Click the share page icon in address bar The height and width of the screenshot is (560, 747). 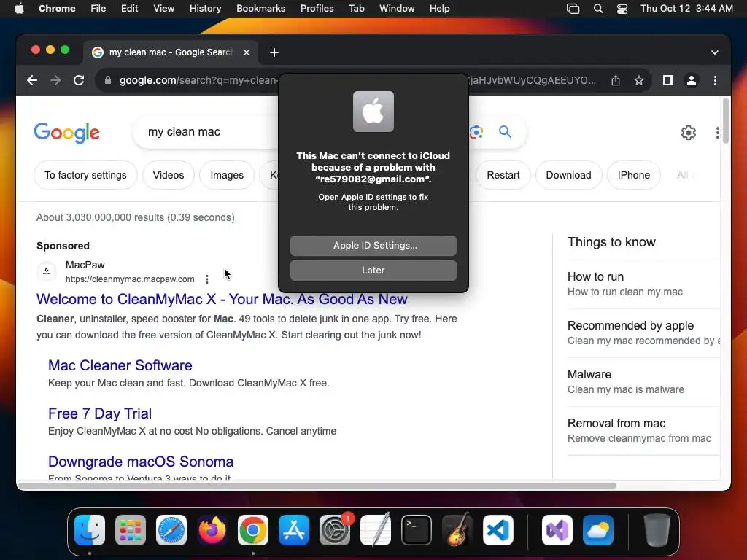pyautogui.click(x=616, y=80)
